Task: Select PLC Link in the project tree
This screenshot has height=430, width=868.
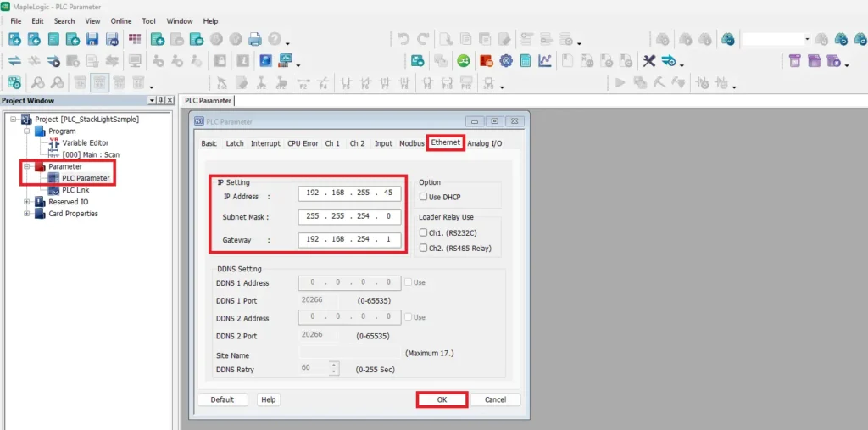Action: pyautogui.click(x=75, y=190)
